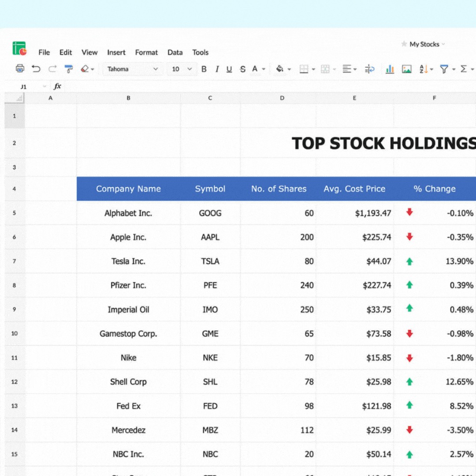Click the green up arrow beside 8.52%
This screenshot has width=476, height=476.
(x=409, y=405)
